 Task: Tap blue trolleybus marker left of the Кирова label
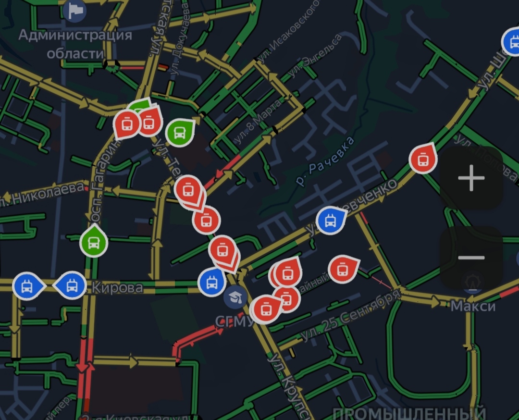click(71, 285)
